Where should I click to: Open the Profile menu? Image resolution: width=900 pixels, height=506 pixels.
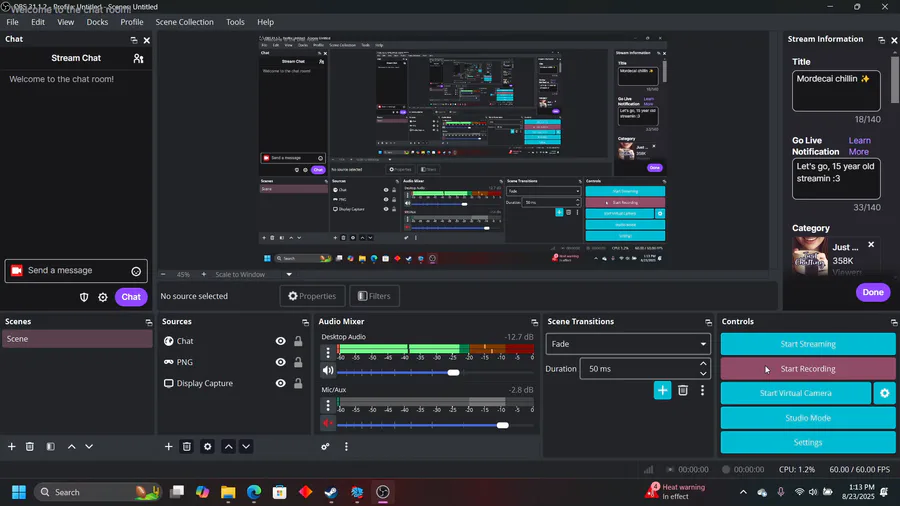[131, 22]
